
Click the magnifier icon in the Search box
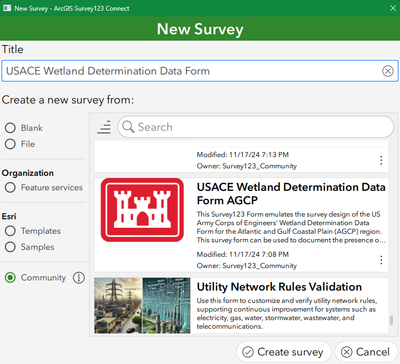pyautogui.click(x=128, y=127)
